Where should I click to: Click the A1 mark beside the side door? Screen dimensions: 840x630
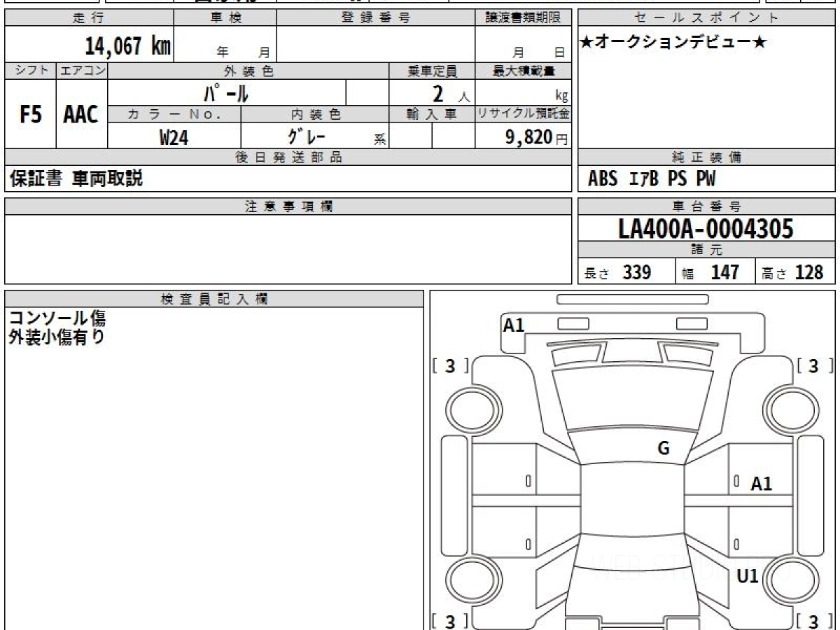click(762, 484)
